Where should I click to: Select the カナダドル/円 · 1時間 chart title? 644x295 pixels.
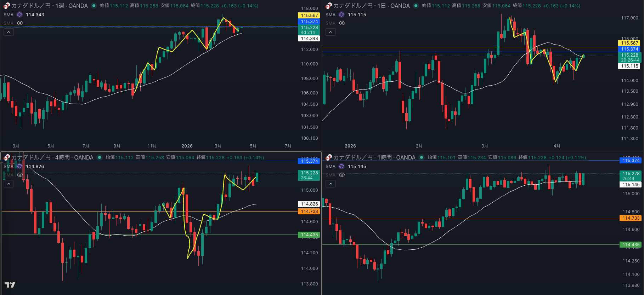374,157
